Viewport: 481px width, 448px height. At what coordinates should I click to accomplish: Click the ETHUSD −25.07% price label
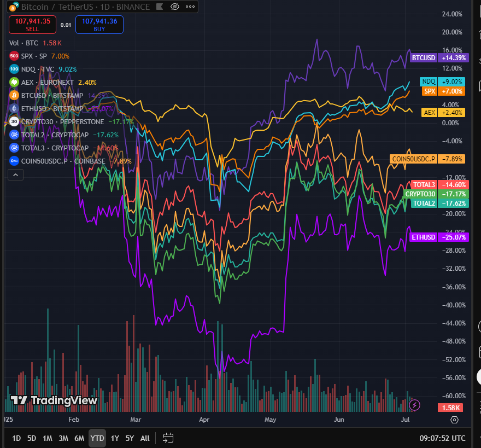[x=439, y=237]
